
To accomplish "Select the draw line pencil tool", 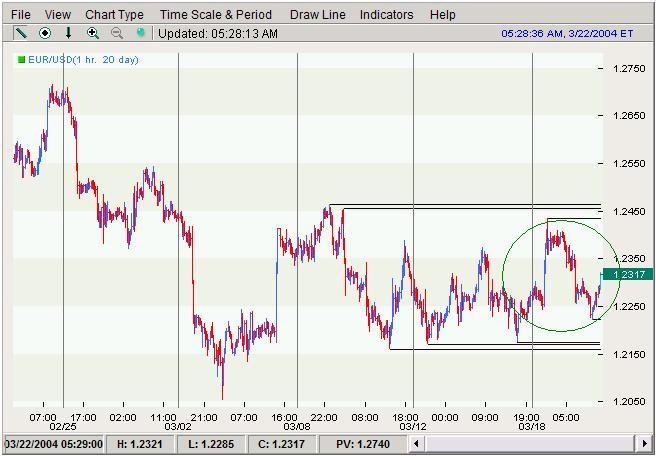I will [20, 33].
